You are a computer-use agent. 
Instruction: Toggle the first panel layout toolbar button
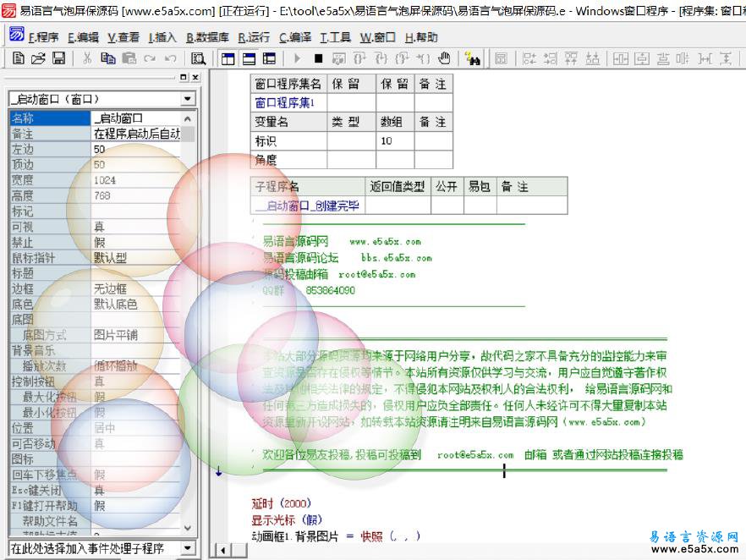228,58
